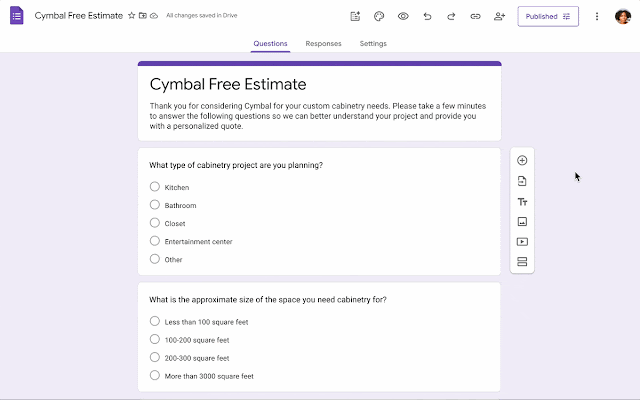This screenshot has height=400, width=640.
Task: Add collaborators with the person-plus button
Action: coord(499,17)
